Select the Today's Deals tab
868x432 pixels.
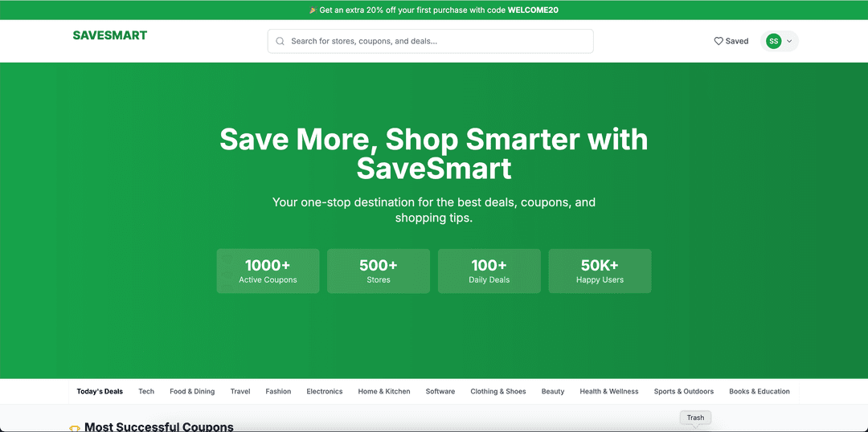[100, 391]
